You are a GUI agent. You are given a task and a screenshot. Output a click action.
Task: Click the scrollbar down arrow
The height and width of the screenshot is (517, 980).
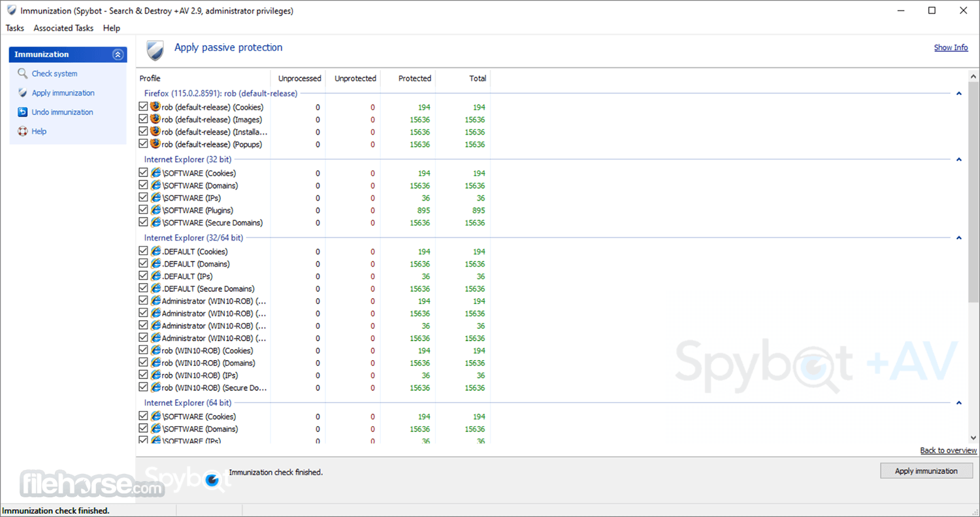click(973, 438)
